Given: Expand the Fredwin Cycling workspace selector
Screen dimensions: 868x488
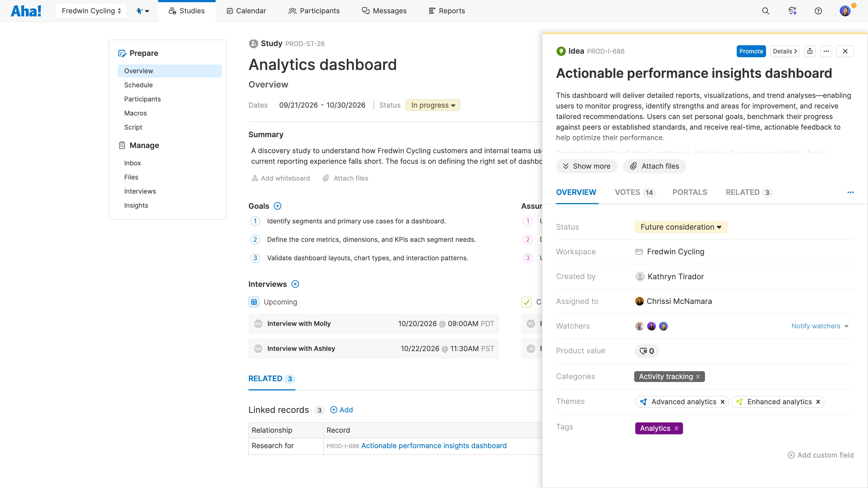Looking at the screenshot, I should tap(91, 11).
